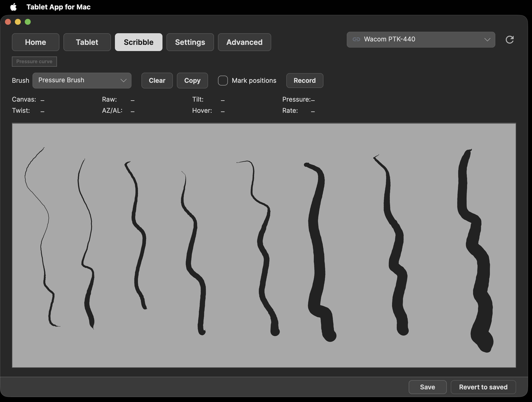
Task: Switch to the Tablet tab
Action: tap(87, 42)
